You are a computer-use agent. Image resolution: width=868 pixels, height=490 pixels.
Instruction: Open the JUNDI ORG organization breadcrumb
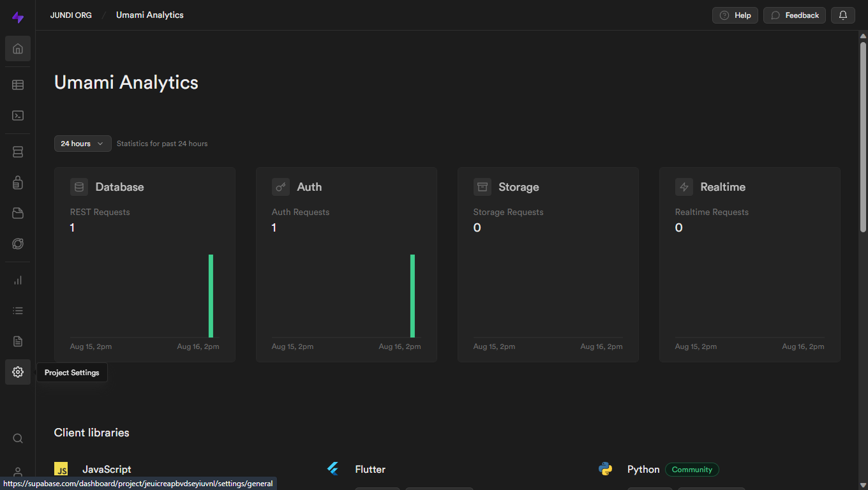click(71, 15)
